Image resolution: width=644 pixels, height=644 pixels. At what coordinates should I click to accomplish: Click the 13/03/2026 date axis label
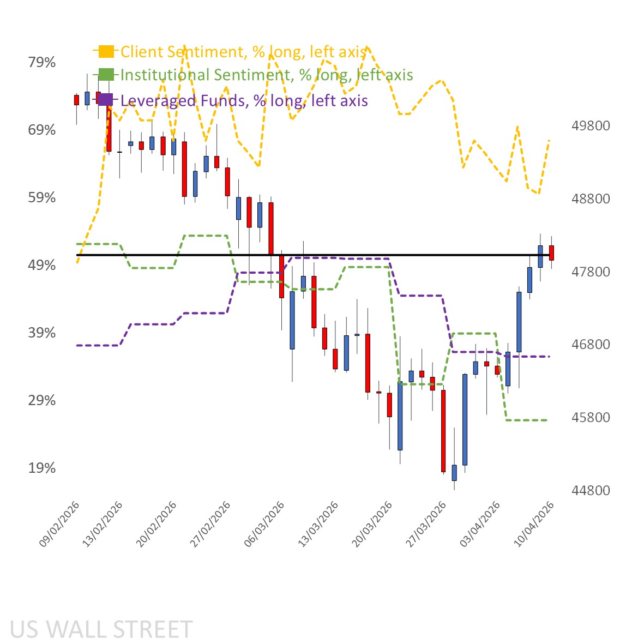(319, 524)
